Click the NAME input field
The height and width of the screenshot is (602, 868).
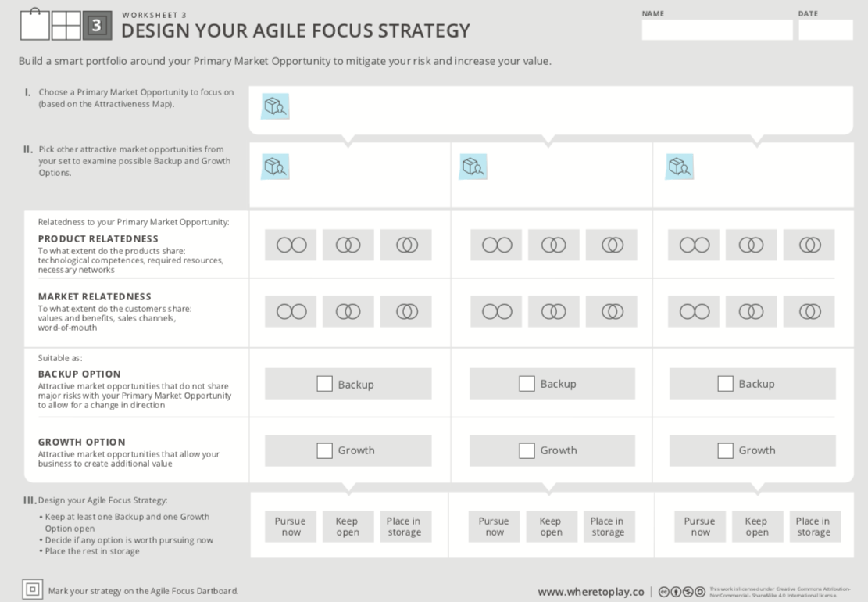[x=717, y=30]
